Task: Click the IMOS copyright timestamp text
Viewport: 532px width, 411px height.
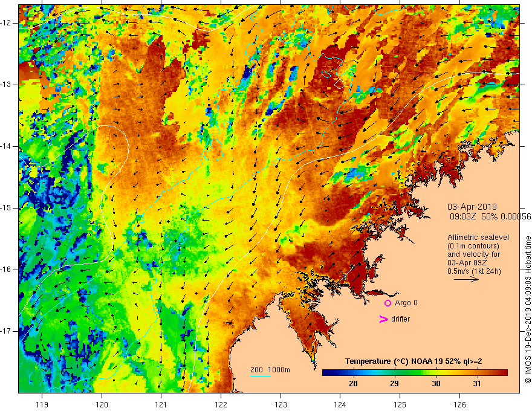Action: coord(528,309)
